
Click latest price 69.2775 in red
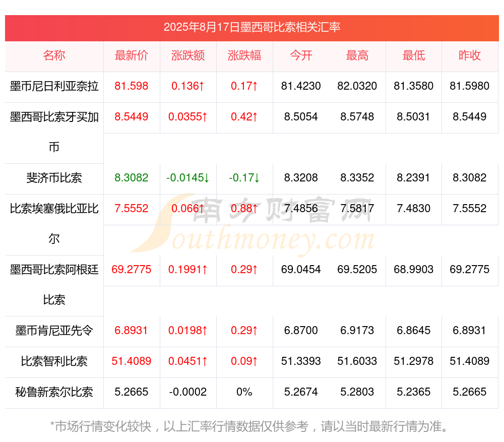click(x=131, y=269)
